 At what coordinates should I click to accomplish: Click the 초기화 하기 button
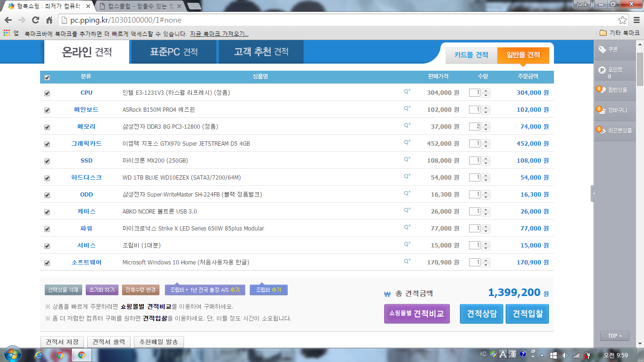[102, 289]
